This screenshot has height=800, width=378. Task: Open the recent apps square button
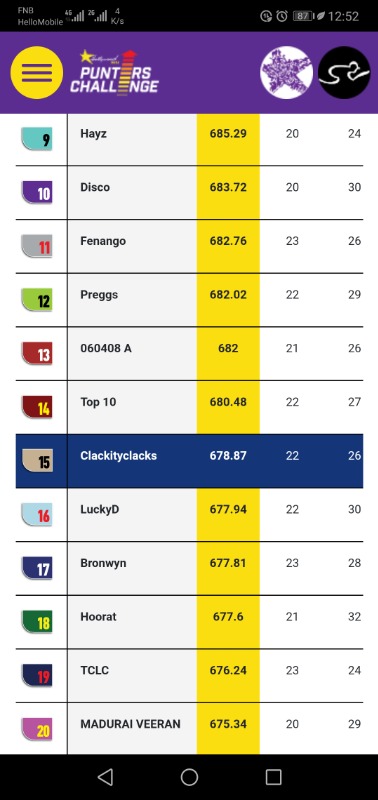click(x=273, y=777)
